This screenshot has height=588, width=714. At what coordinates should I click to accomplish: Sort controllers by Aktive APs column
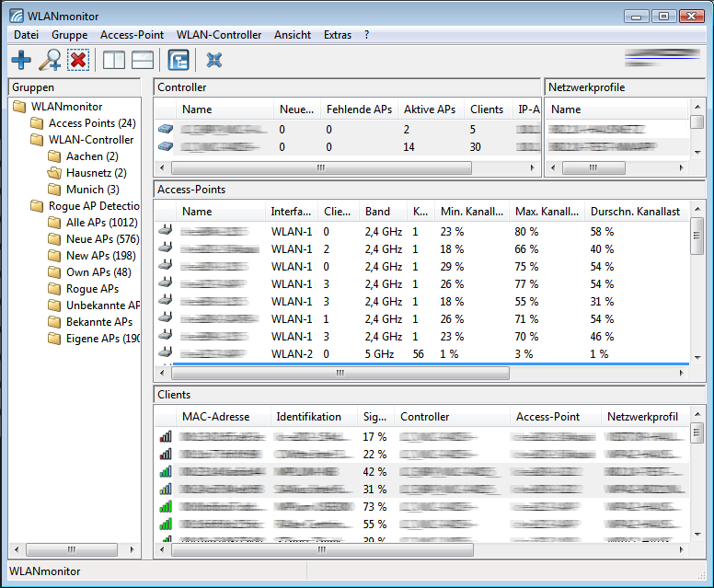pos(429,110)
